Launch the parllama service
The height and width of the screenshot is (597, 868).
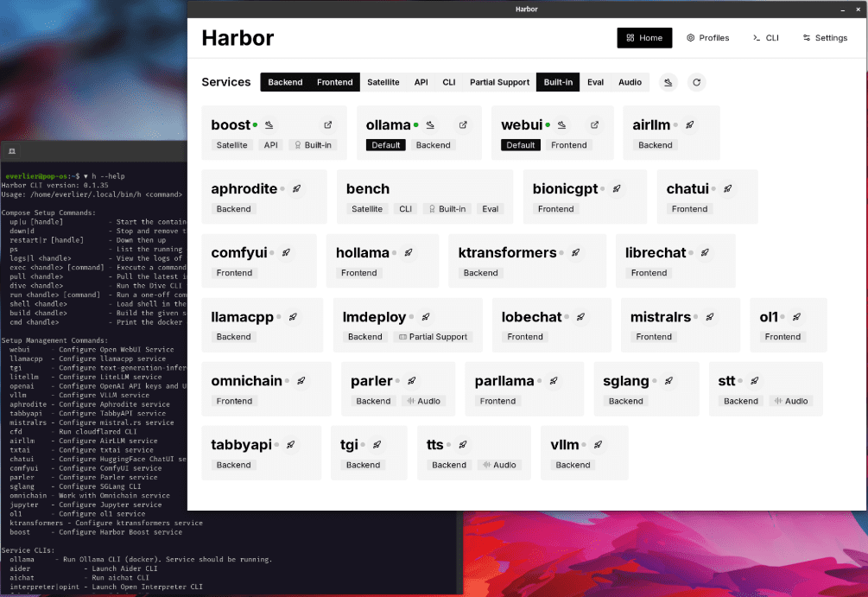pos(554,381)
